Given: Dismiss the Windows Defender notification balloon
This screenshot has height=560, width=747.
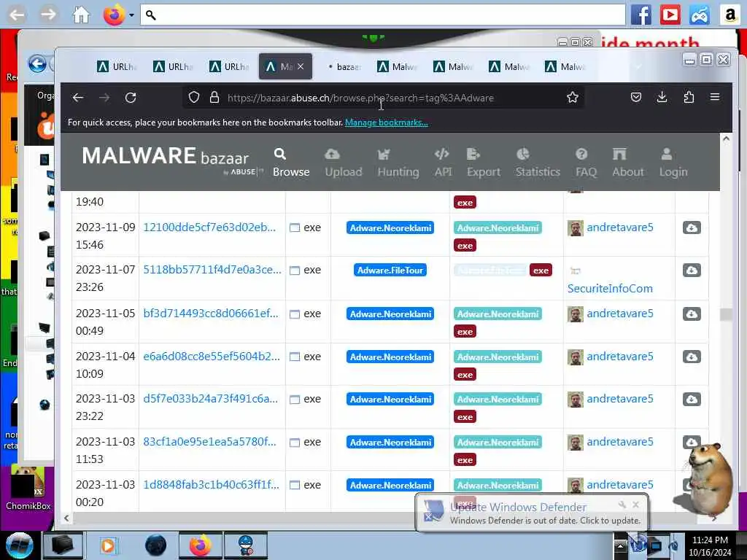Looking at the screenshot, I should tap(635, 505).
